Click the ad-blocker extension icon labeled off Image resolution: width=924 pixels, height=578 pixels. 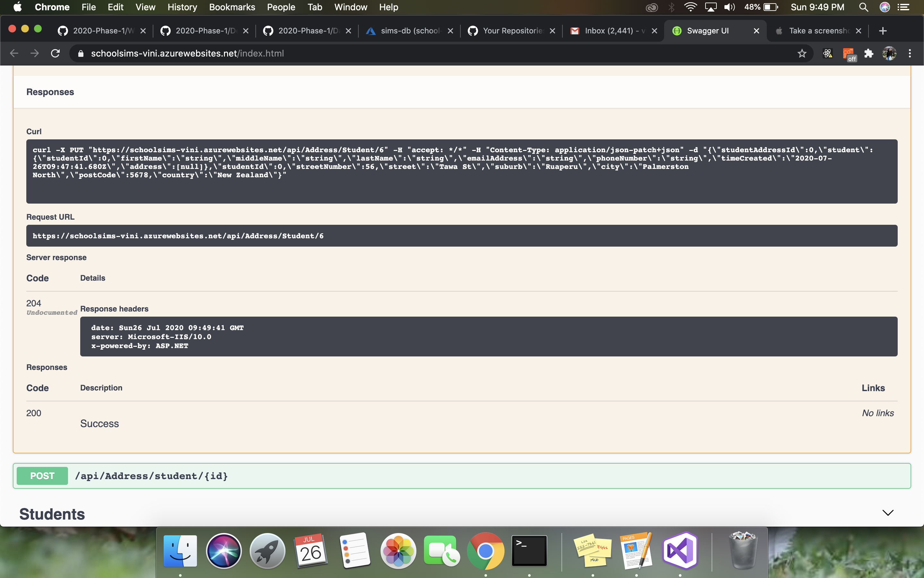pyautogui.click(x=849, y=54)
